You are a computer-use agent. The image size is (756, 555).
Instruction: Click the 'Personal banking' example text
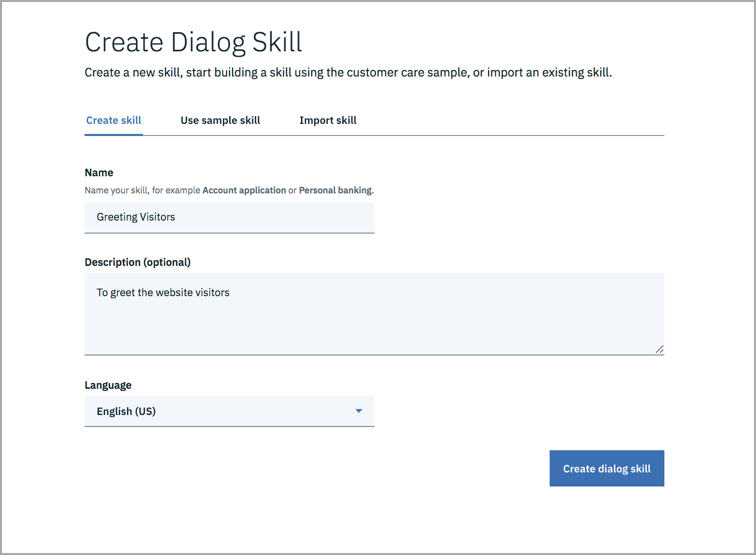click(x=335, y=190)
